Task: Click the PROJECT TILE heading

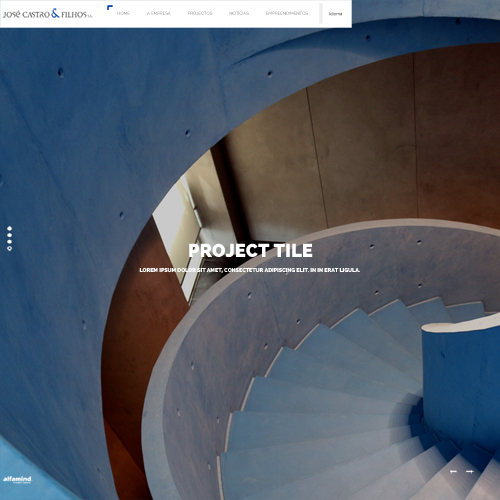Action: pos(250,251)
